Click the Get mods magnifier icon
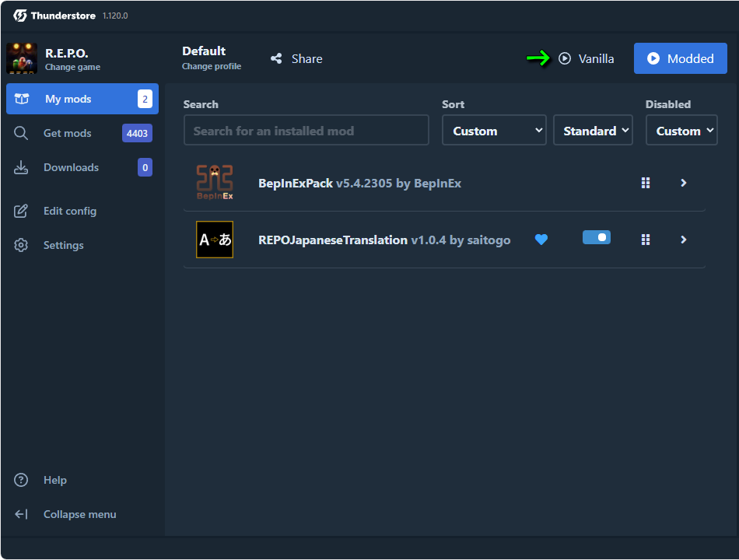Image resolution: width=739 pixels, height=560 pixels. point(21,134)
